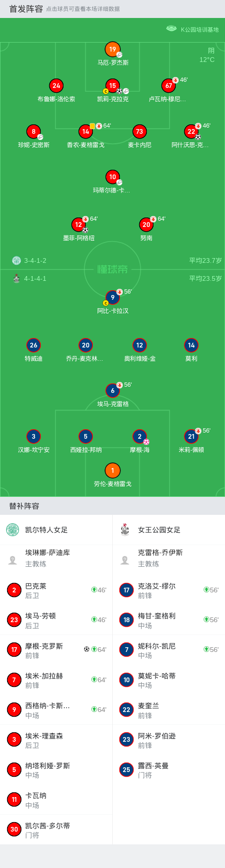Select orange goalkeeper number 1 劳伦-麦格雷戈
The image size is (225, 868).
tap(112, 470)
